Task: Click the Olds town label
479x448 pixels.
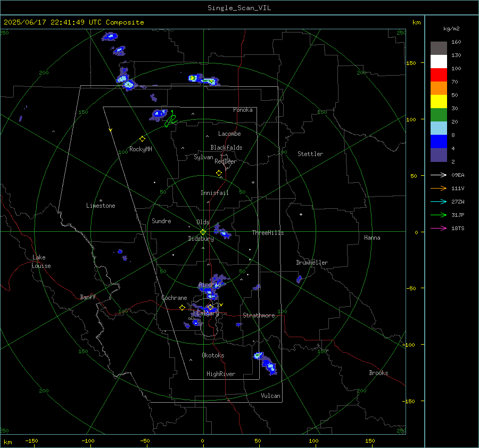Action: point(203,222)
